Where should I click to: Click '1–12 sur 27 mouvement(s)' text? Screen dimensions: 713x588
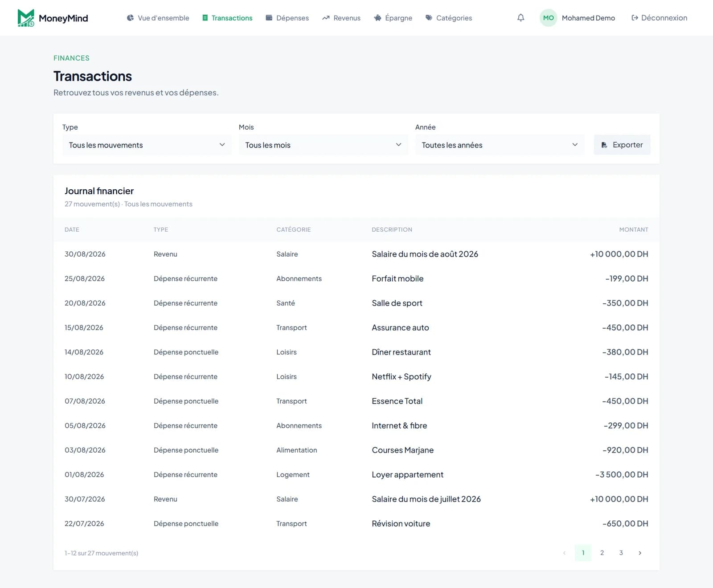pos(102,553)
